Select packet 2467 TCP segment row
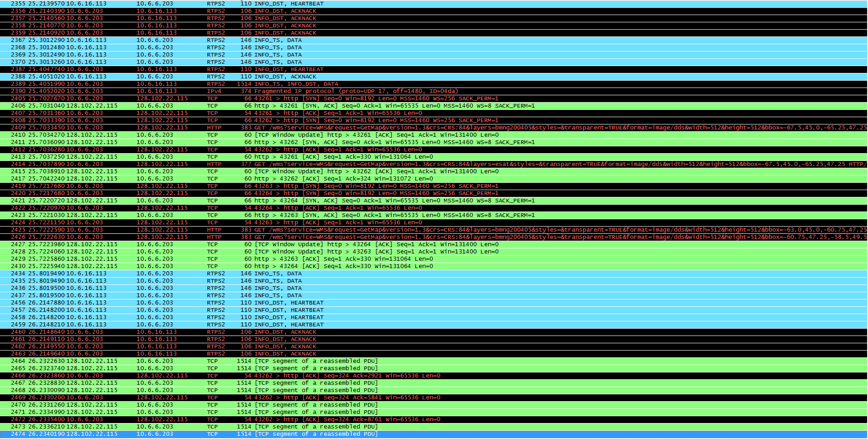868x439 pixels. coord(434,383)
